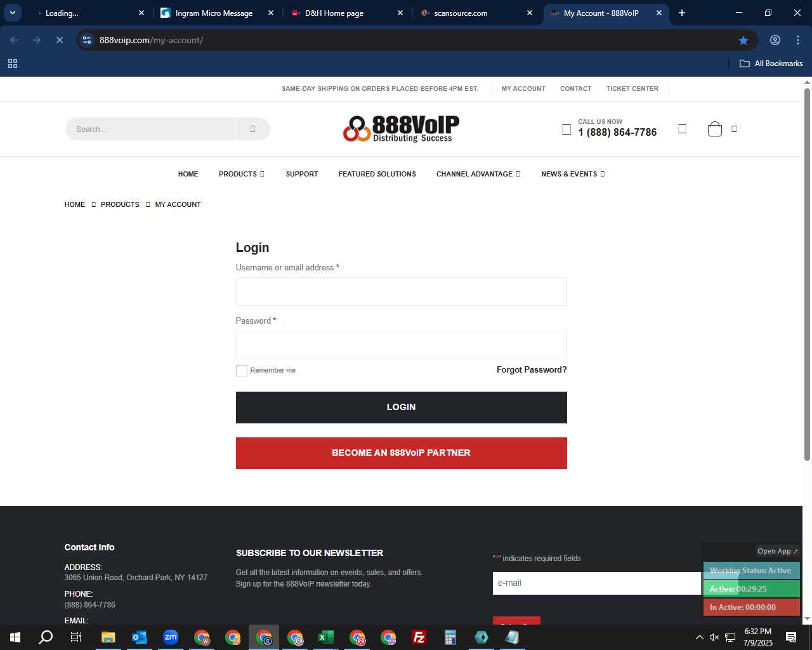812x650 pixels.
Task: Click in the Password field
Action: (402, 345)
